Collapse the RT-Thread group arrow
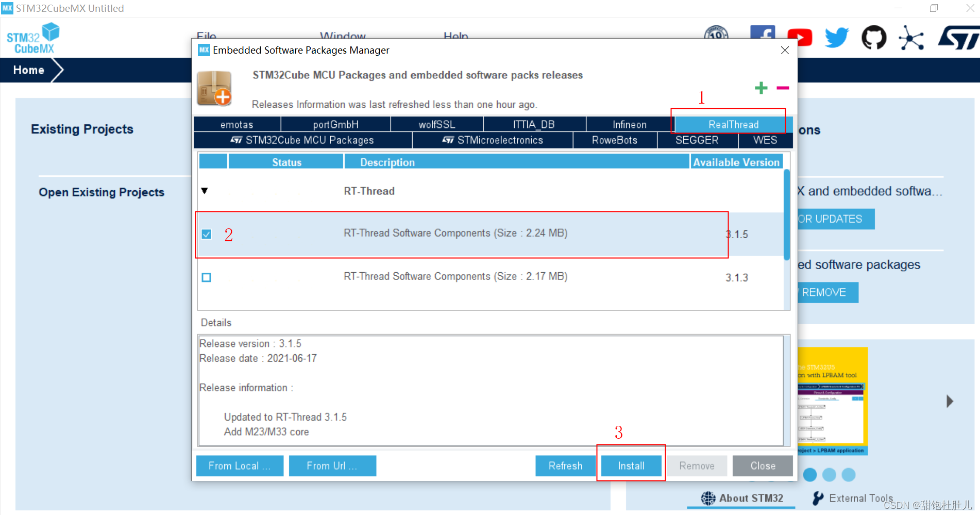The height and width of the screenshot is (515, 980). (x=205, y=191)
